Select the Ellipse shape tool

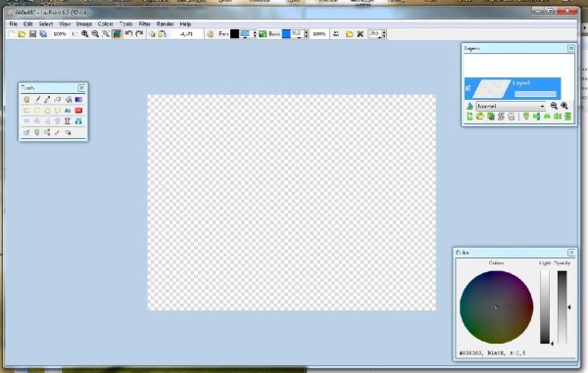pyautogui.click(x=37, y=111)
